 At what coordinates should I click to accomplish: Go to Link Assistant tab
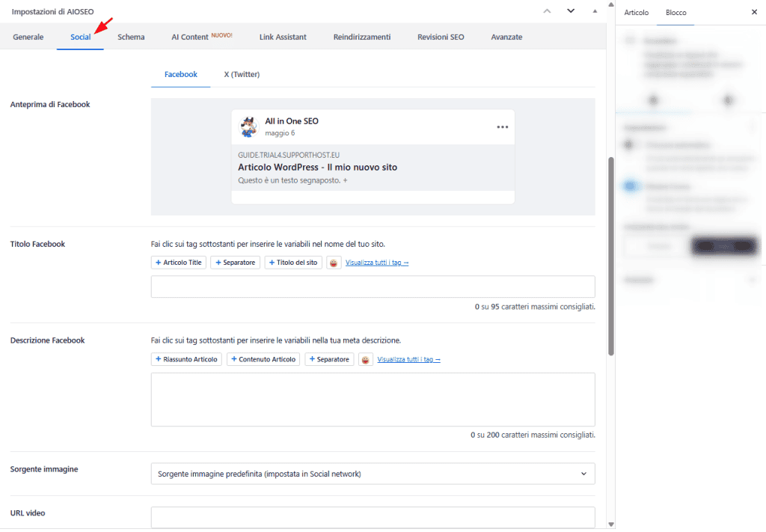[282, 37]
